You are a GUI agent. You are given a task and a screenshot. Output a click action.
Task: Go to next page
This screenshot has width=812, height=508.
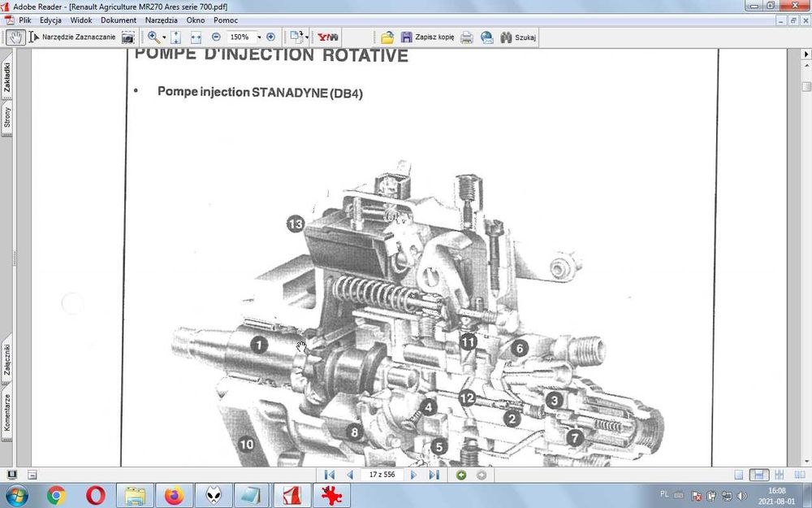point(414,475)
